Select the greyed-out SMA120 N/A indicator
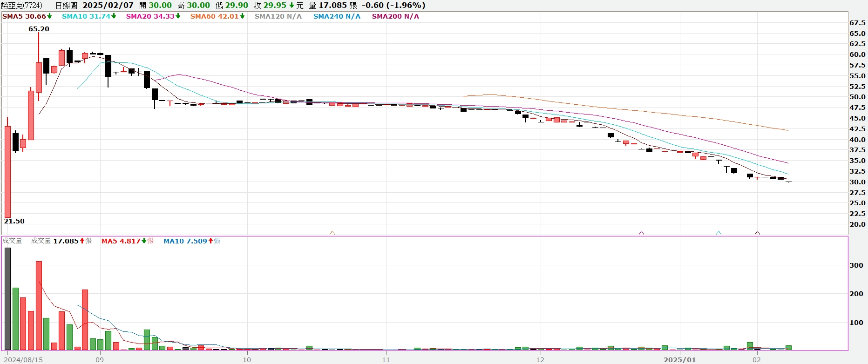This screenshot has width=868, height=364. click(x=278, y=16)
